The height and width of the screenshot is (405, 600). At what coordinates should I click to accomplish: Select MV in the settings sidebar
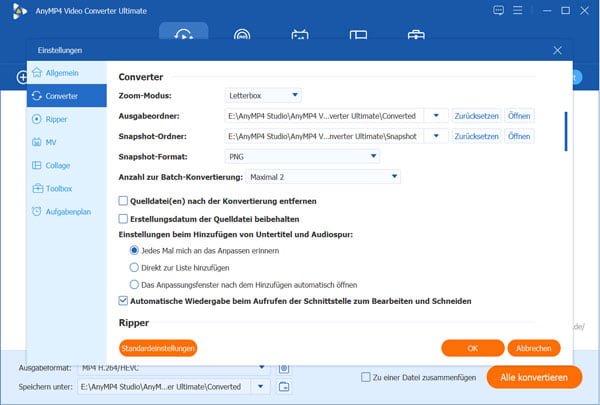click(x=67, y=142)
